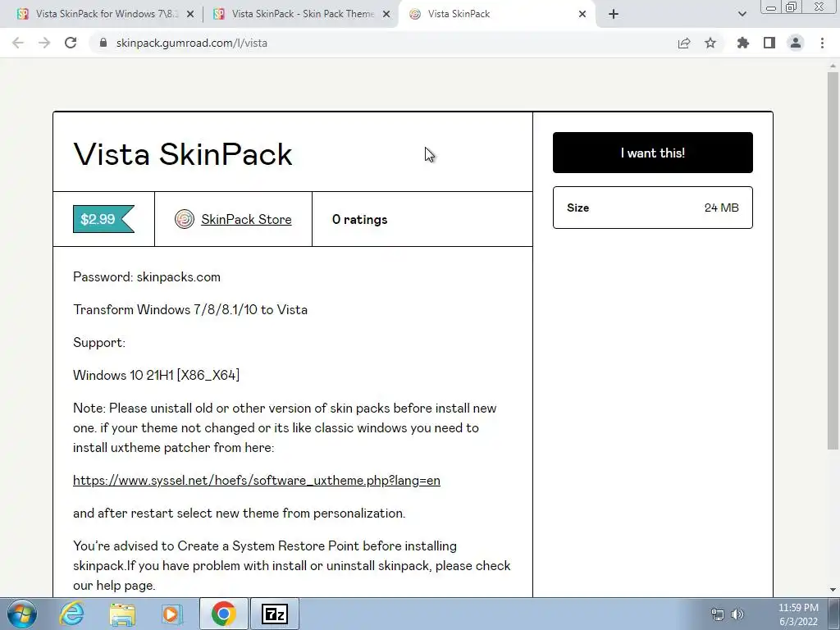Share this page using share icon
The height and width of the screenshot is (630, 840).
click(x=683, y=43)
